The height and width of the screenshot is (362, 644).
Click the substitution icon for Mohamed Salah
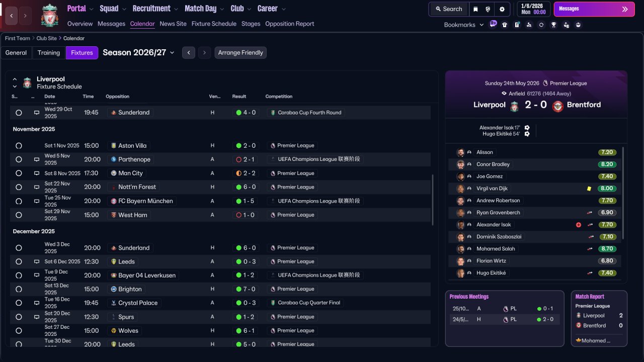[x=590, y=249]
